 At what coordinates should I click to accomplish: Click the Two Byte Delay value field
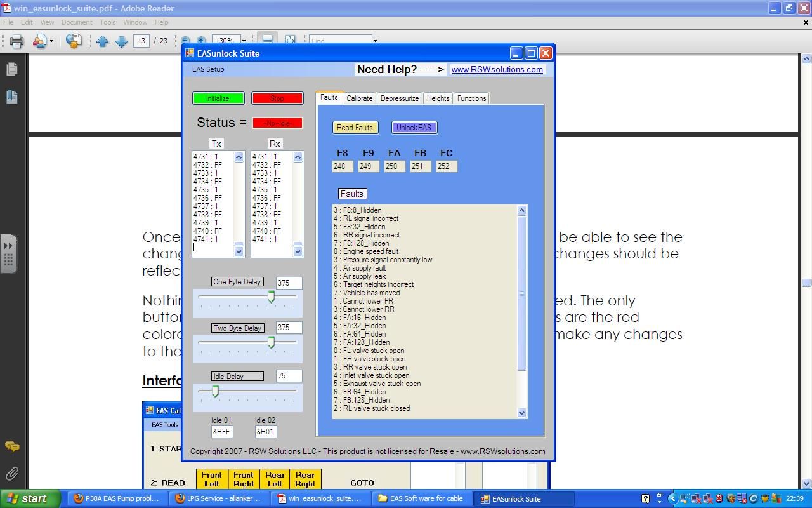coord(289,328)
